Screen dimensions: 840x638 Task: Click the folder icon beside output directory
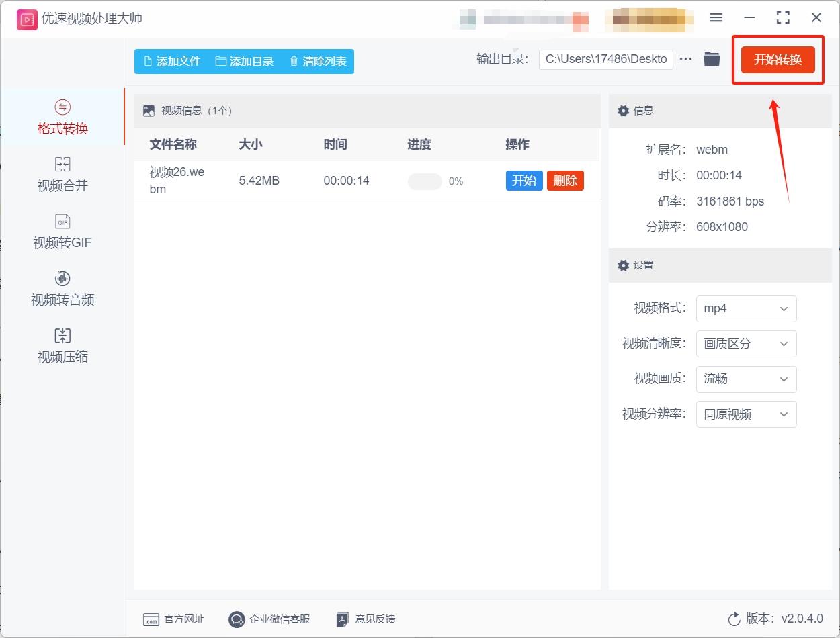pos(712,59)
